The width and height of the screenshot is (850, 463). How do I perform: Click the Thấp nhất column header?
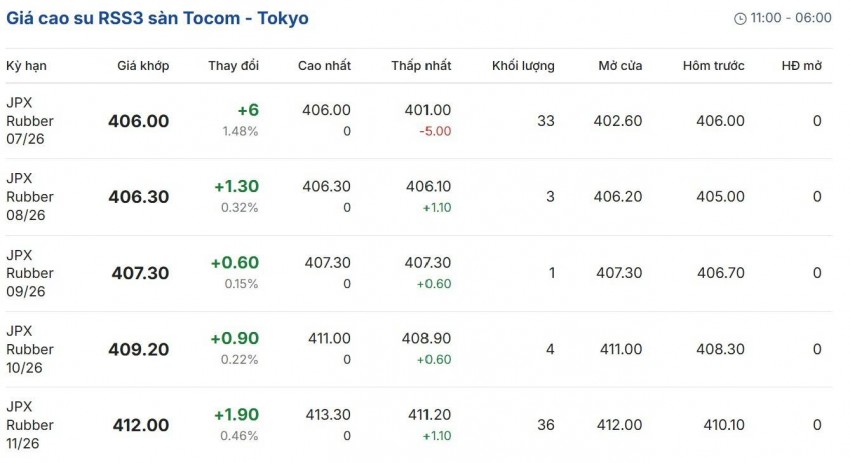(421, 66)
